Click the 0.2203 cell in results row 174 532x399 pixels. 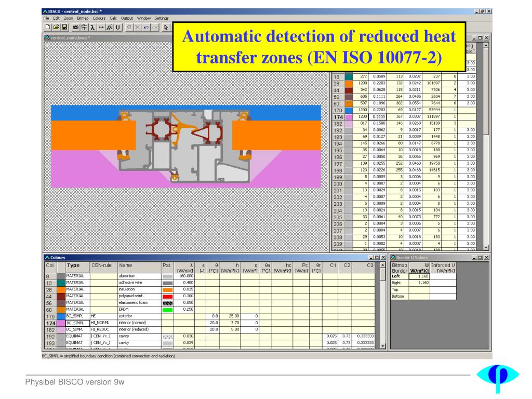click(x=378, y=117)
